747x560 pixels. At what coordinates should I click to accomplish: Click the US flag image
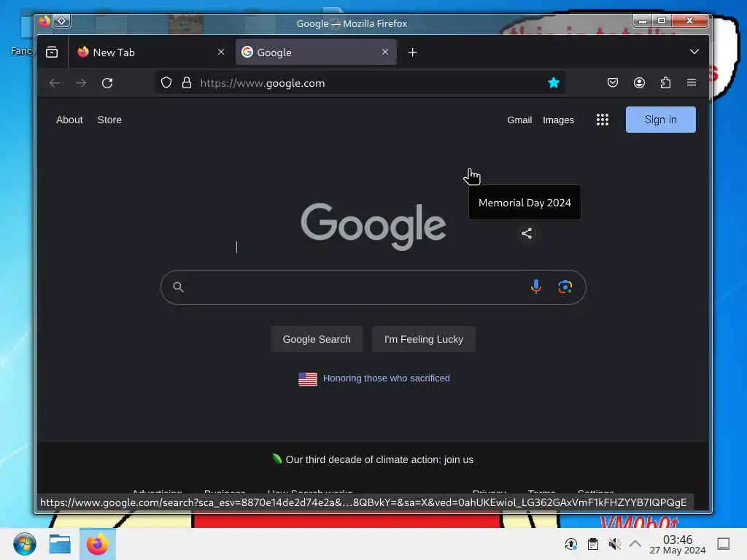pyautogui.click(x=308, y=379)
